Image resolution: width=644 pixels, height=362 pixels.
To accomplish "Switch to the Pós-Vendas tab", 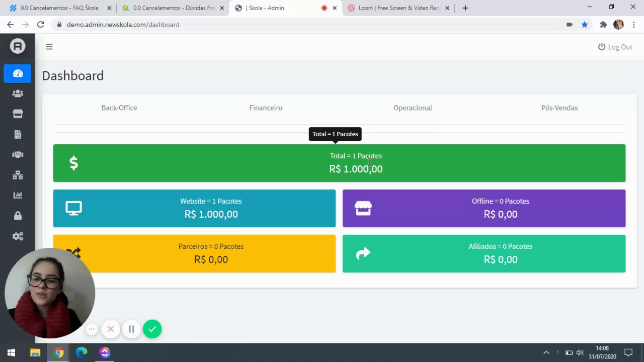I will click(x=559, y=108).
